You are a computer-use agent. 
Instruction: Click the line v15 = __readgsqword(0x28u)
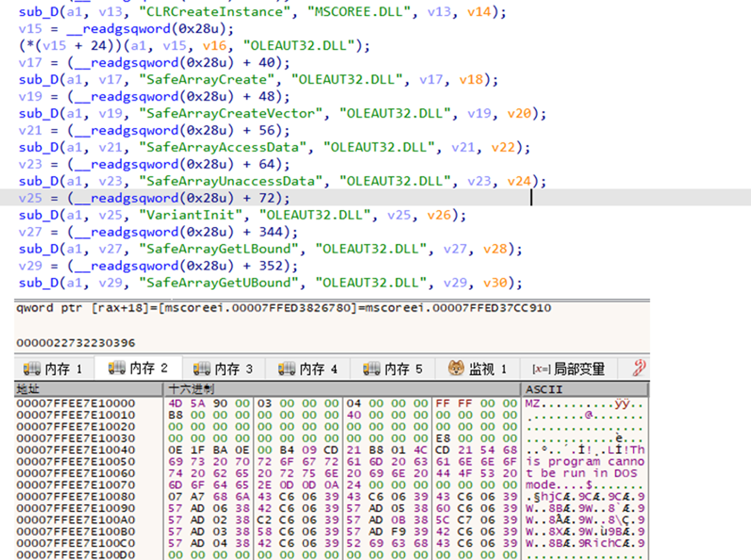pos(126,29)
